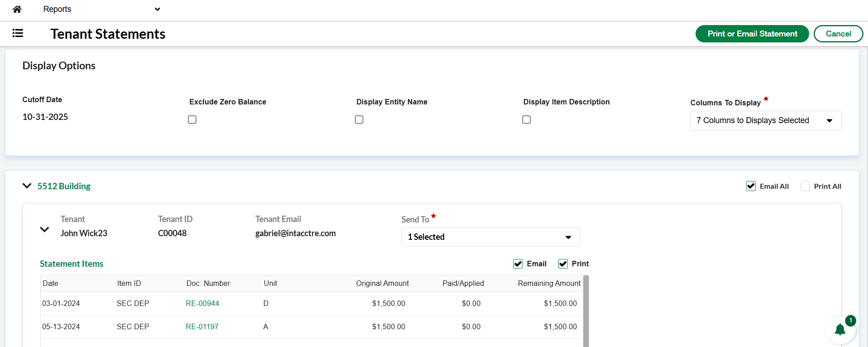Click the tenant name John Wick23
The width and height of the screenshot is (868, 347).
click(84, 233)
